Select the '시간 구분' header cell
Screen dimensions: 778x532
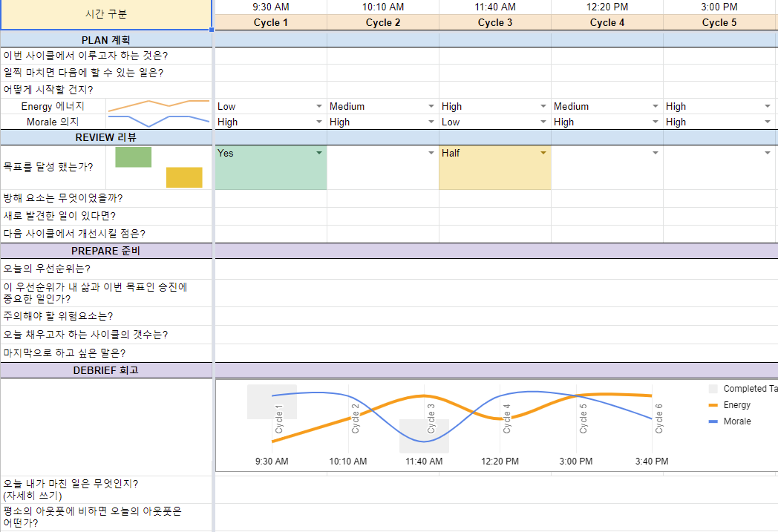click(106, 14)
